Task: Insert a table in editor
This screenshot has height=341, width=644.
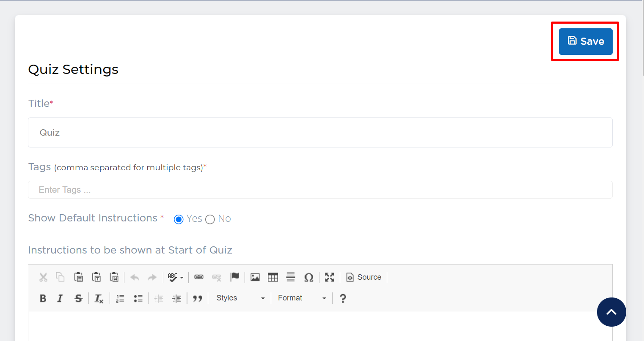Action: tap(273, 277)
